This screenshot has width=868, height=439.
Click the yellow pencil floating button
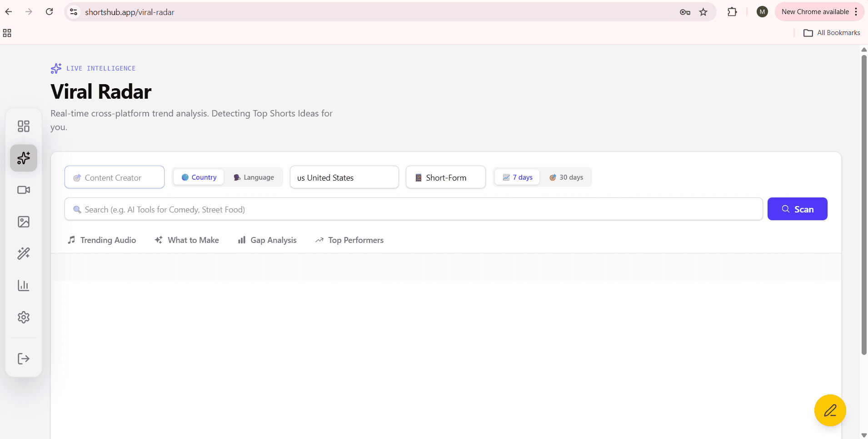tap(830, 410)
